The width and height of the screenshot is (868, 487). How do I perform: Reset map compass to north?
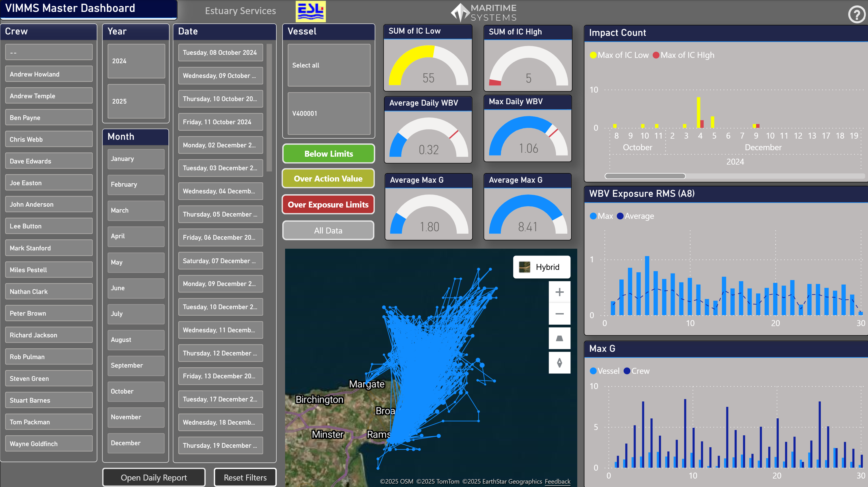[x=559, y=362]
